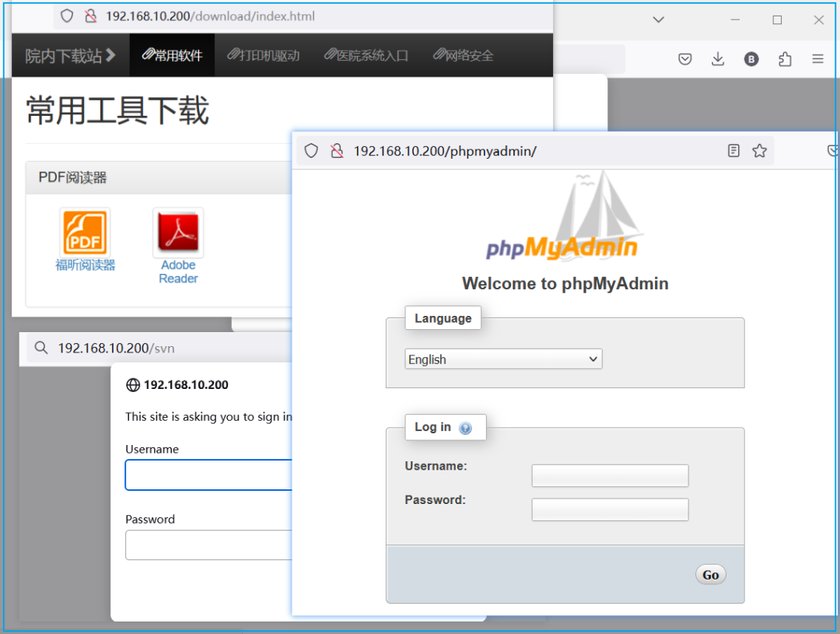840x634 pixels.
Task: Click Pocket save icon in Firefox toolbar
Action: [684, 59]
